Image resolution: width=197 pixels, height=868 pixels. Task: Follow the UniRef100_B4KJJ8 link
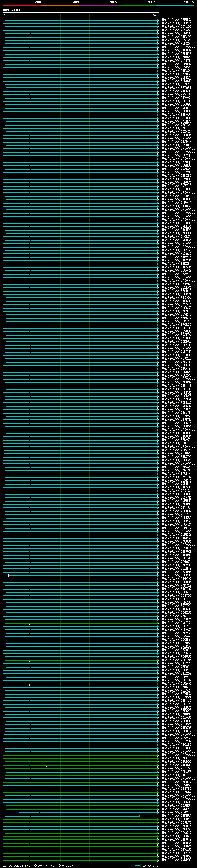[177, 700]
